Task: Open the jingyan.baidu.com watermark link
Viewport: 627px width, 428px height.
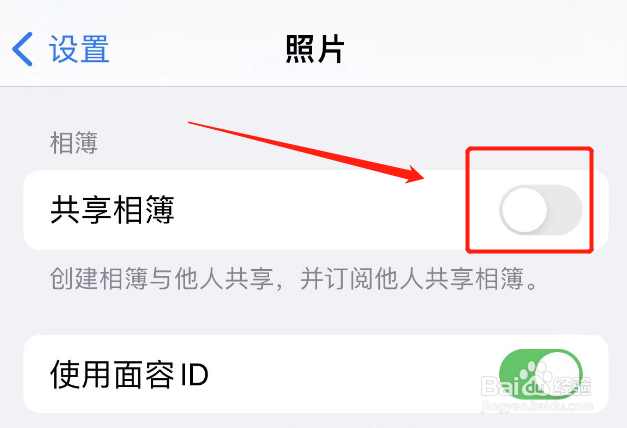Action: [x=537, y=406]
